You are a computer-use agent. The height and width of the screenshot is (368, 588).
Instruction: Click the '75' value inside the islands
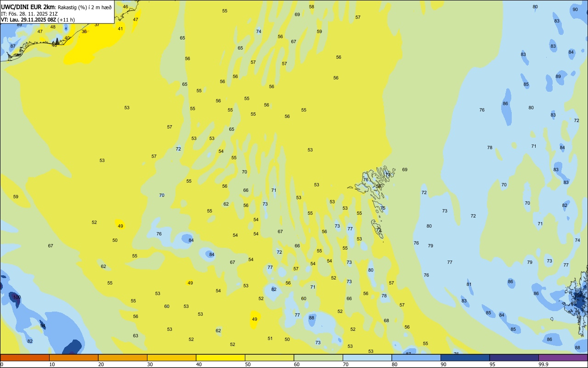pos(383,208)
